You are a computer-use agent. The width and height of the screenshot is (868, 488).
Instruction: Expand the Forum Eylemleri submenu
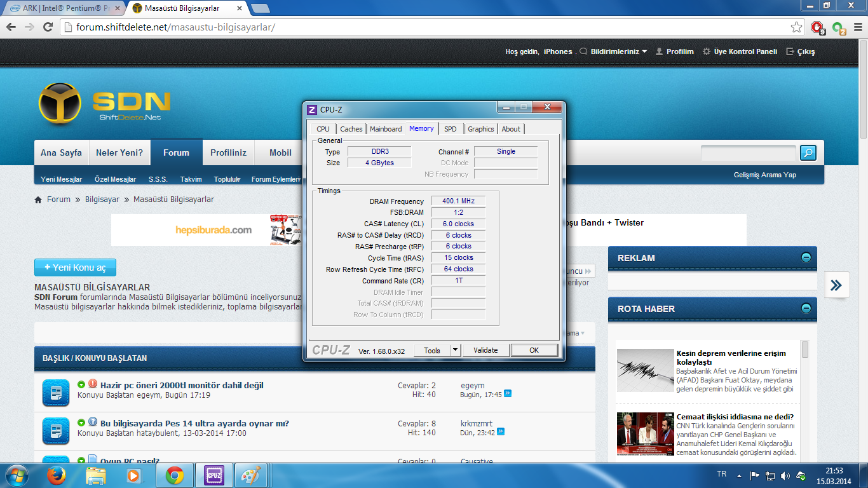[x=276, y=180]
